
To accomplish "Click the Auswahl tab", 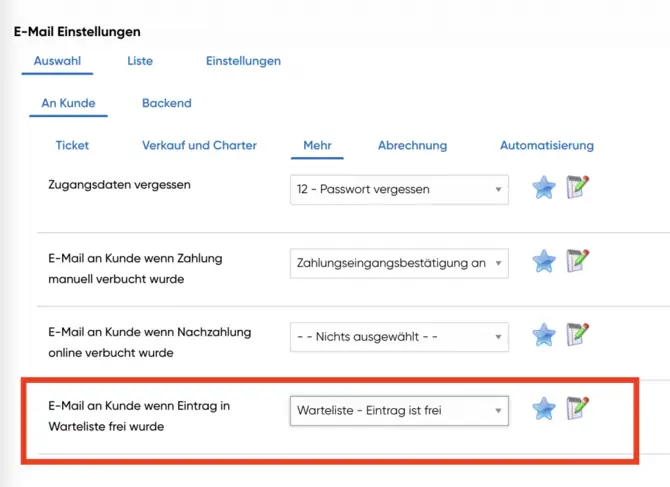I will pyautogui.click(x=57, y=61).
